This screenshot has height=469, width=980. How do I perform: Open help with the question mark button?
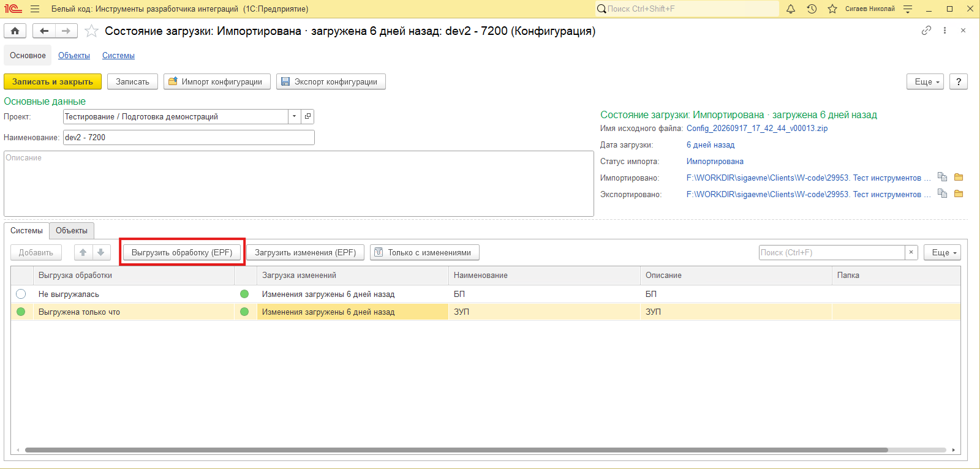[x=959, y=81]
